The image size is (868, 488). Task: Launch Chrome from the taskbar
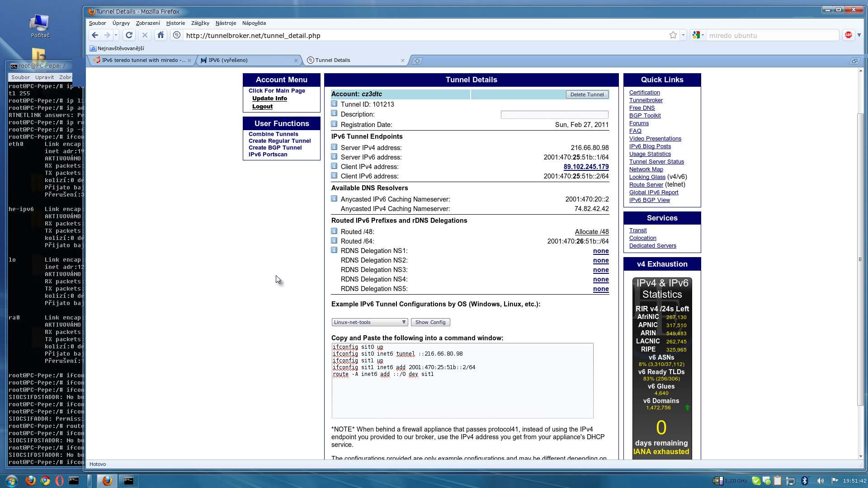45,481
